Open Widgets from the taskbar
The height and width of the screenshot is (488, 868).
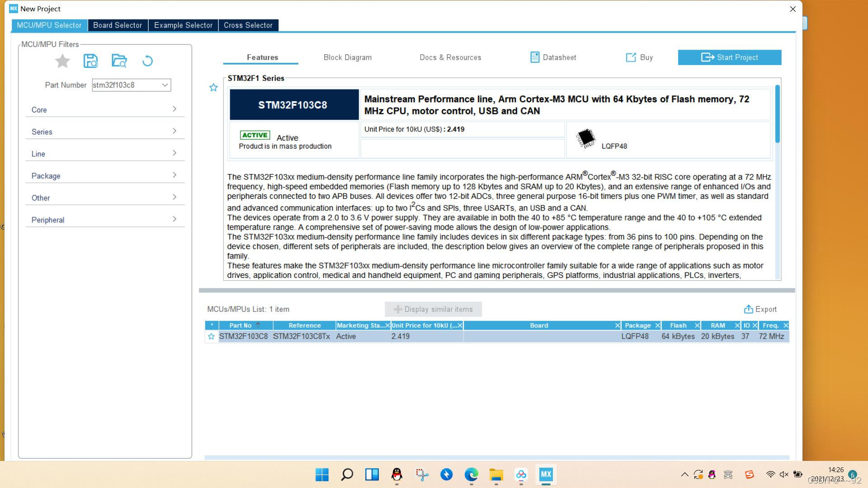[372, 474]
